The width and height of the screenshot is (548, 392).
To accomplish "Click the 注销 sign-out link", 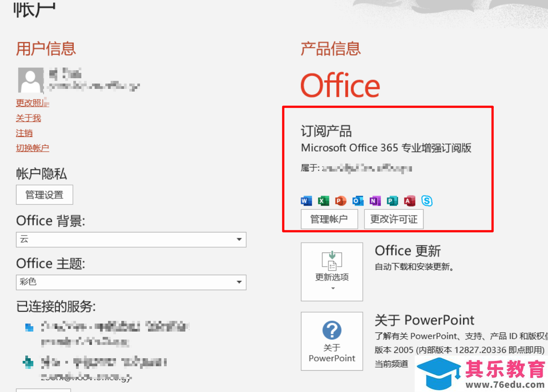I will (24, 133).
